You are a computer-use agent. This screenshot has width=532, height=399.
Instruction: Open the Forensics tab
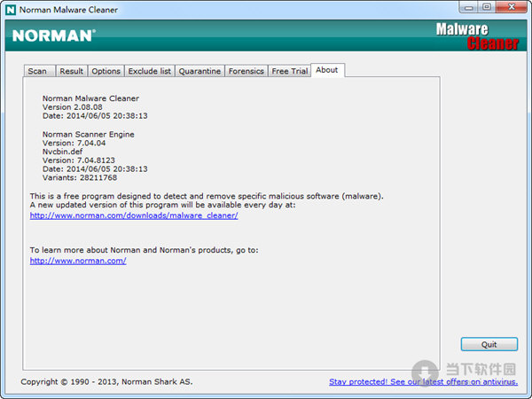tap(246, 71)
